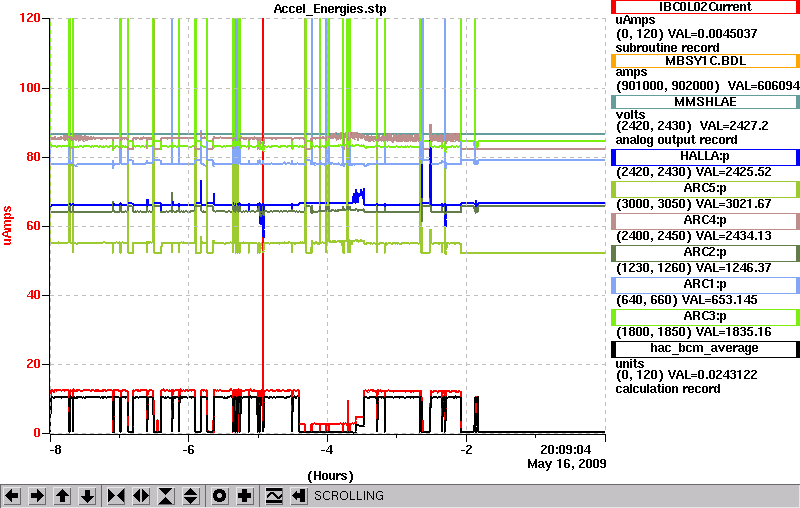This screenshot has width=800, height=508.
Task: Select the HALLA:p legend entry
Action: point(705,157)
